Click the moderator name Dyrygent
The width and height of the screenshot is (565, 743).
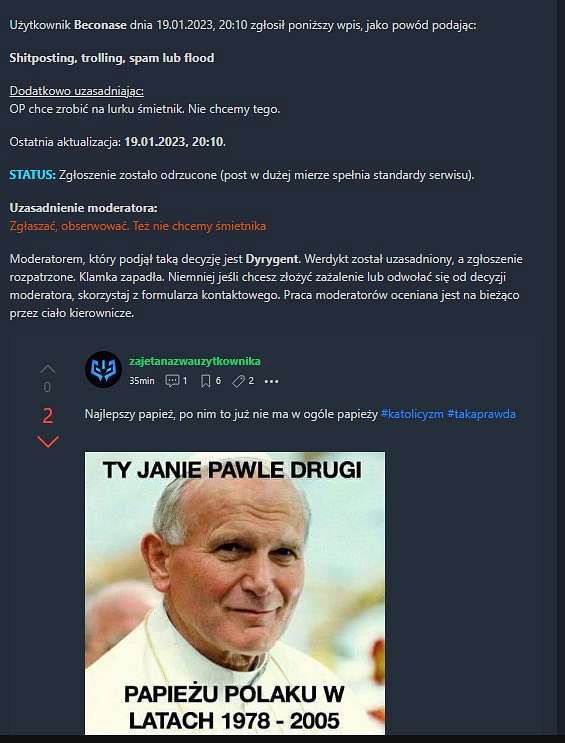[x=273, y=259]
